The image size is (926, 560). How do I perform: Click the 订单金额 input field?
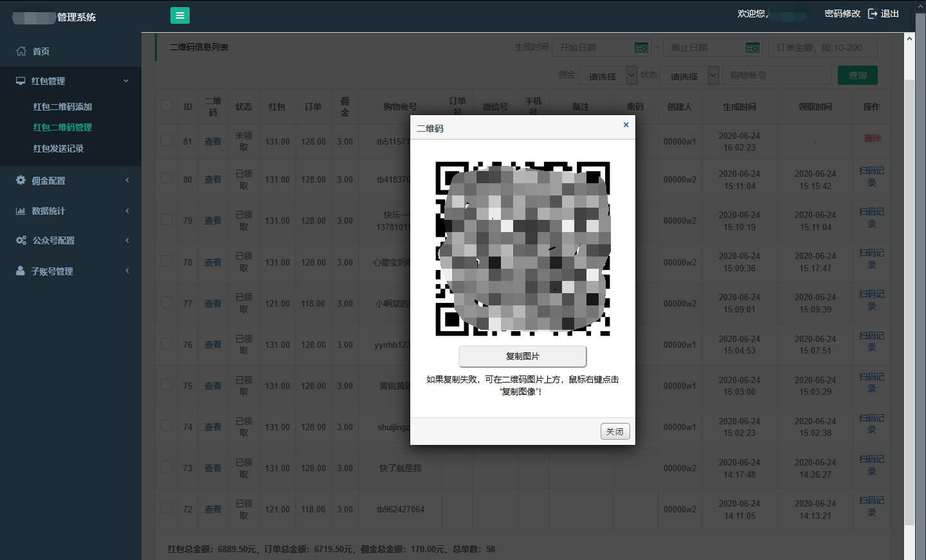823,48
